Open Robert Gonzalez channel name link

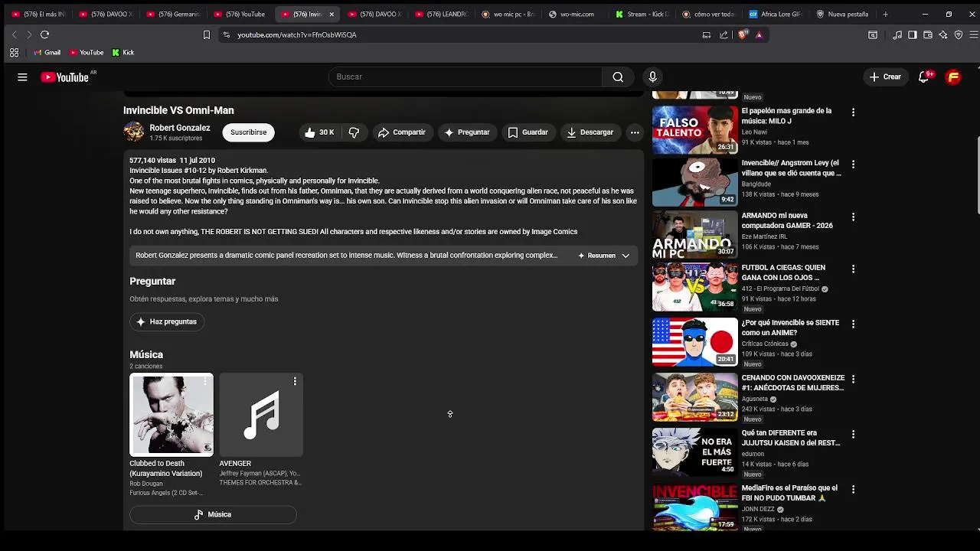[x=180, y=128]
